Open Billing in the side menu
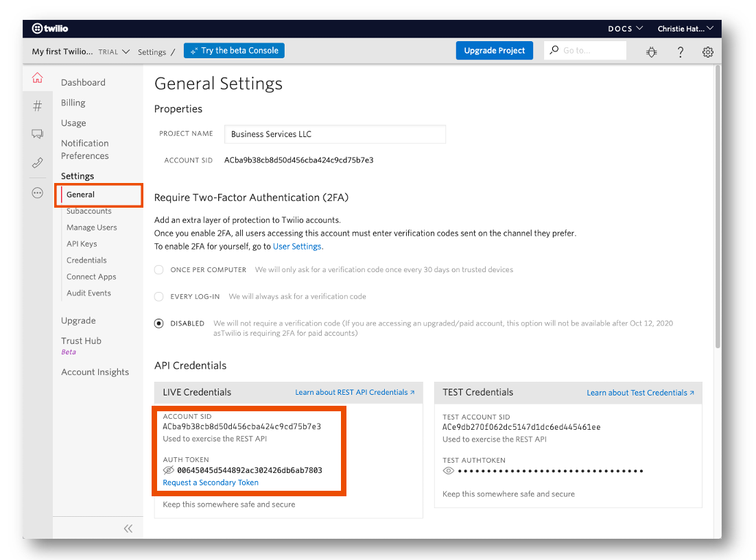Image resolution: width=756 pixels, height=560 pixels. [73, 103]
